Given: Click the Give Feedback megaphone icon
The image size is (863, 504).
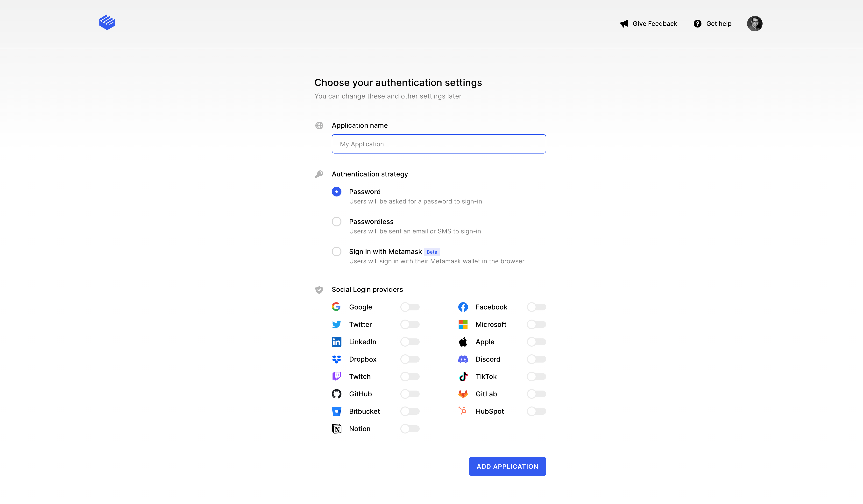Looking at the screenshot, I should click(624, 24).
